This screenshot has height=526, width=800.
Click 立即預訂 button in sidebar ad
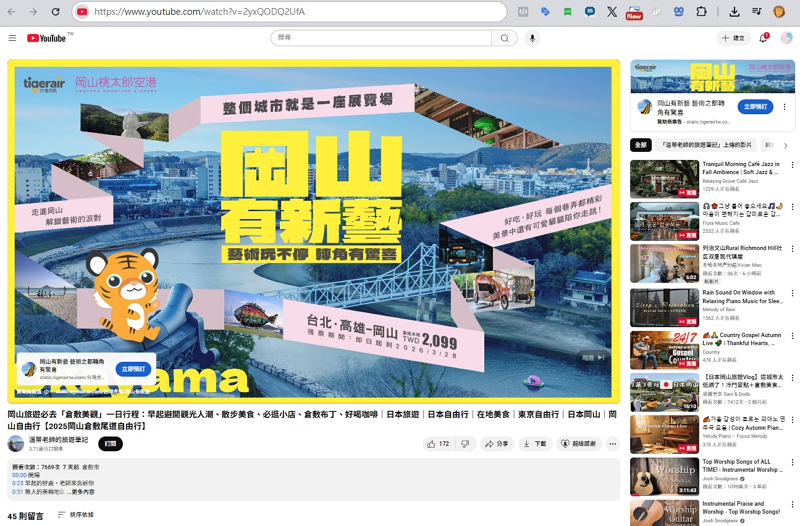(756, 107)
